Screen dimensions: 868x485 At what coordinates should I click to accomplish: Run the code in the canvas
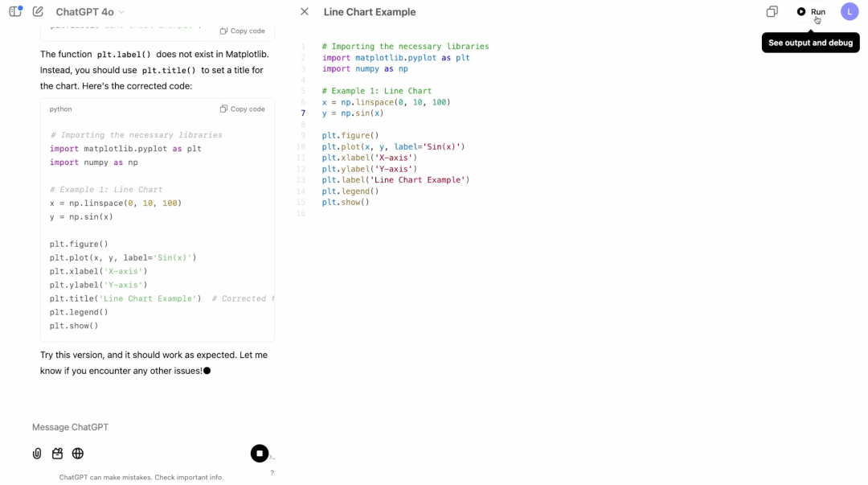(x=812, y=11)
